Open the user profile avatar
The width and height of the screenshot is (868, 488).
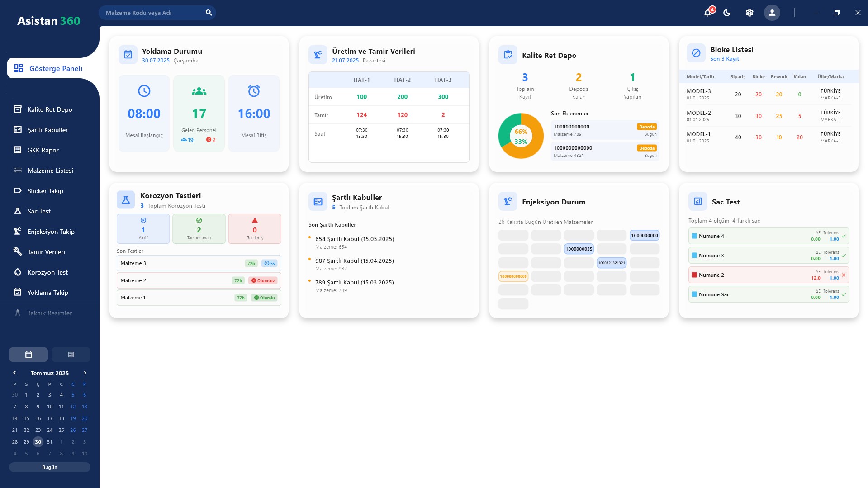(x=772, y=13)
